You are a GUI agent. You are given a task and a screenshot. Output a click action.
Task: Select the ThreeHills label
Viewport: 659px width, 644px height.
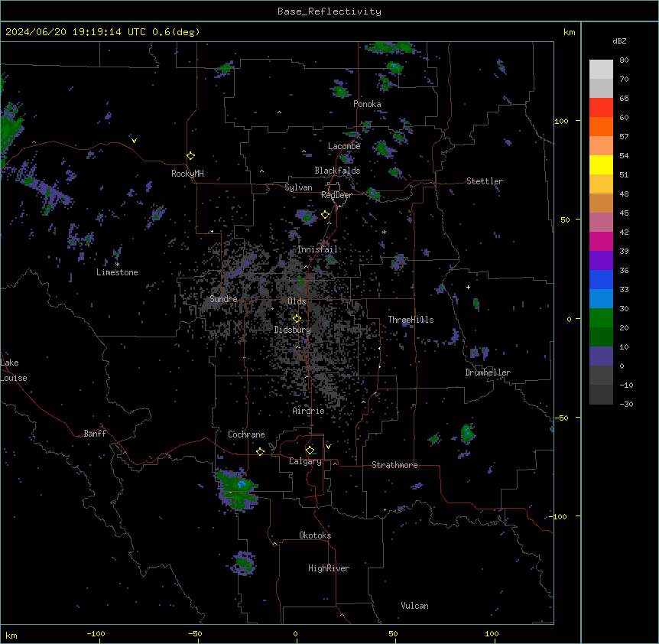point(411,320)
